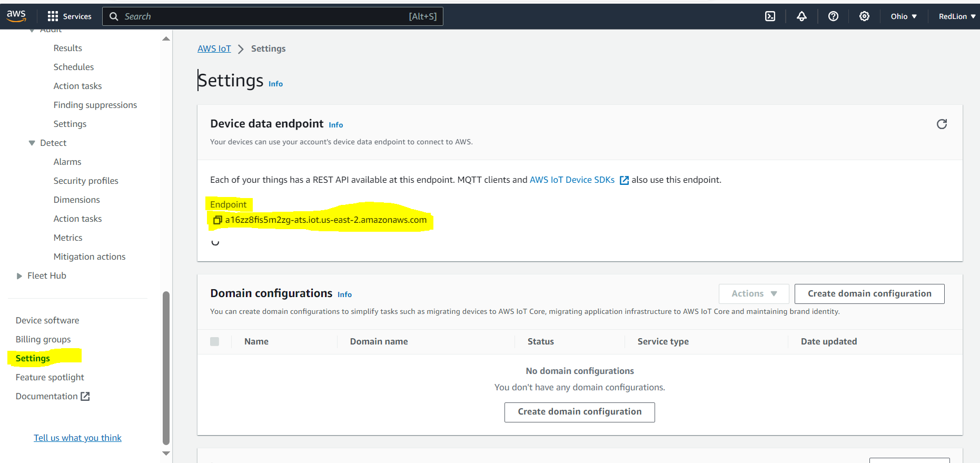Image resolution: width=980 pixels, height=463 pixels.
Task: Collapse the Detect section
Action: (32, 143)
